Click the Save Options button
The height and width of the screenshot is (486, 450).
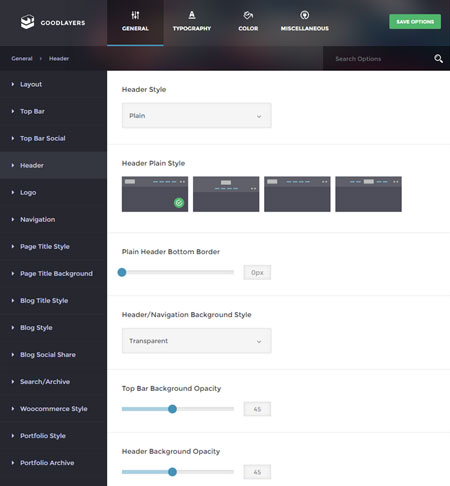(415, 22)
